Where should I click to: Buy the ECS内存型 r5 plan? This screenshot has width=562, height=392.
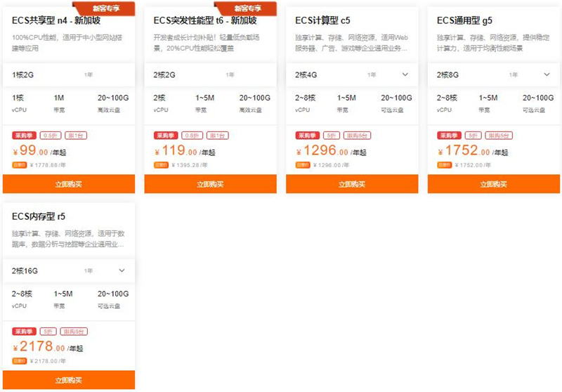pyautogui.click(x=68, y=380)
